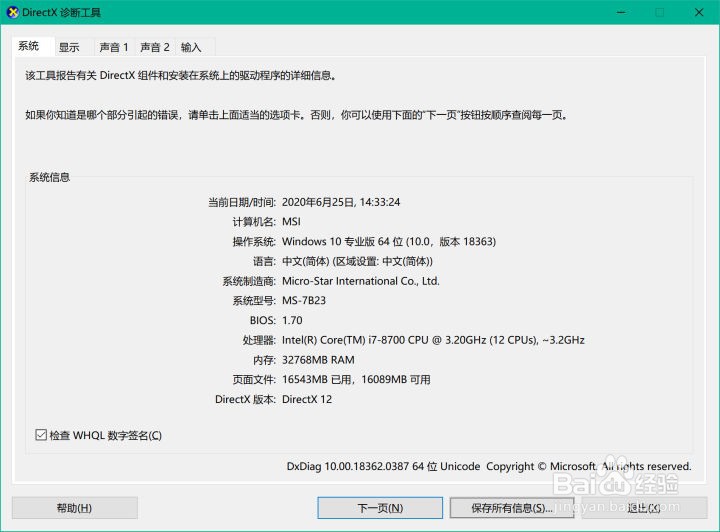This screenshot has height=532, width=720.
Task: Click the 帮助(H) button
Action: pyautogui.click(x=74, y=508)
